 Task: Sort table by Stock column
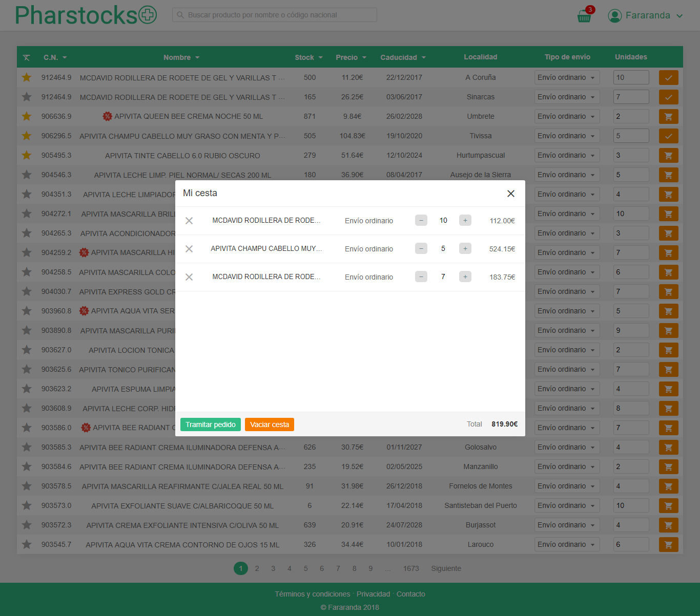[308, 57]
